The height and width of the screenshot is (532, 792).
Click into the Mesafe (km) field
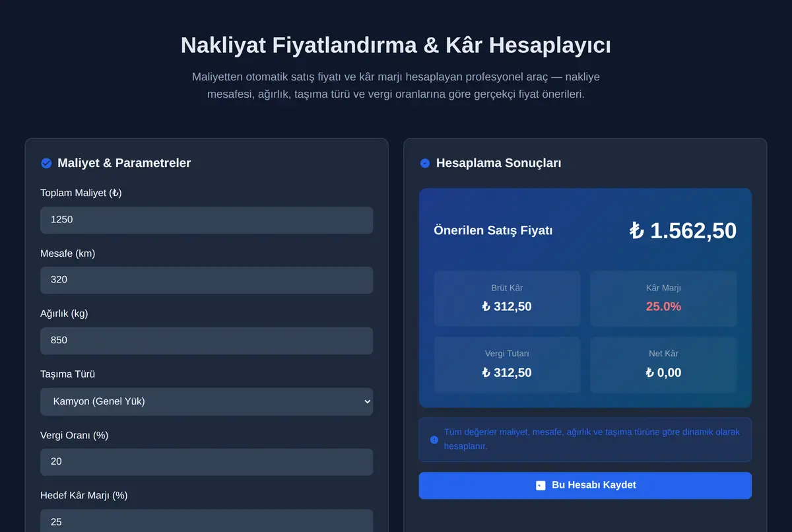(207, 280)
